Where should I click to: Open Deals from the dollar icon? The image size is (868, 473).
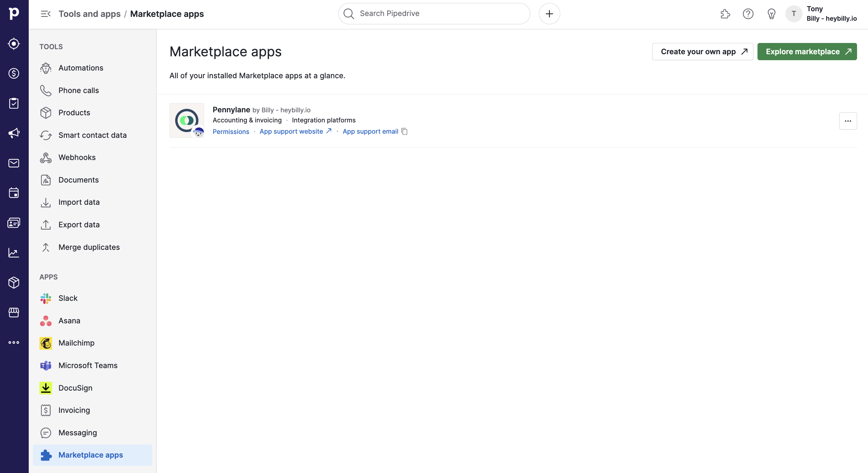(14, 73)
